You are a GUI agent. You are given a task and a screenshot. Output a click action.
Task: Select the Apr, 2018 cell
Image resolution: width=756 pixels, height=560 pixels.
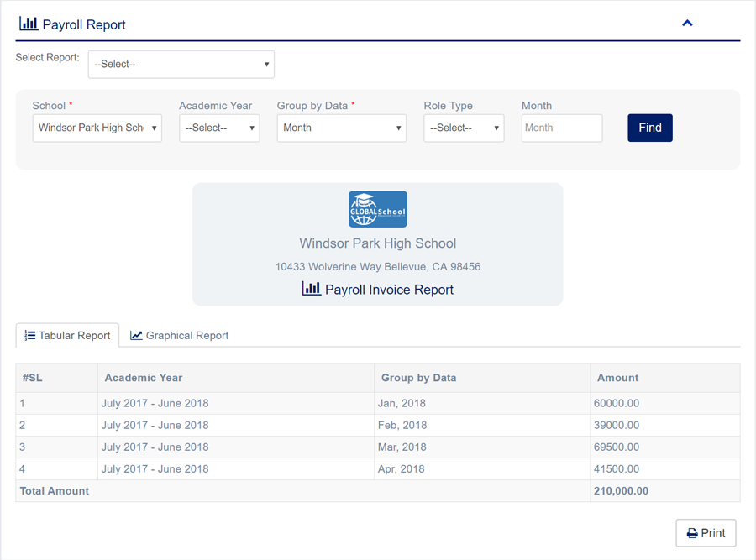[x=482, y=469]
